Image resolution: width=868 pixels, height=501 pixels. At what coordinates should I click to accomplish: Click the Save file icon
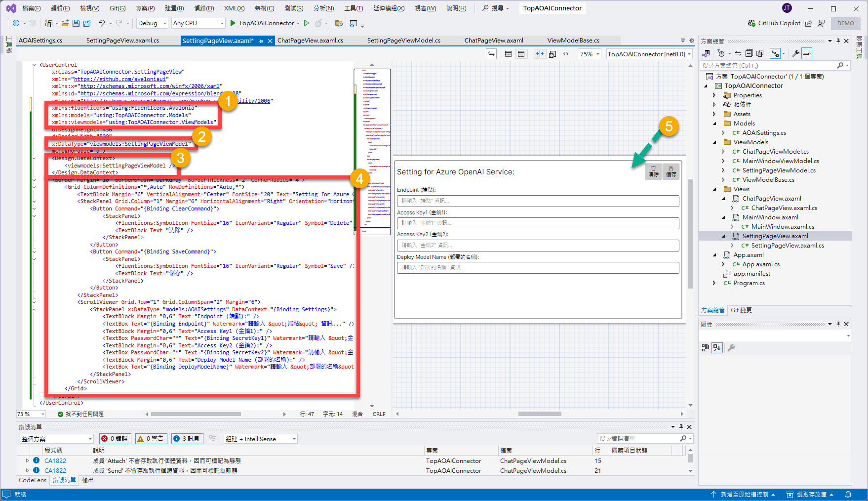[76, 23]
